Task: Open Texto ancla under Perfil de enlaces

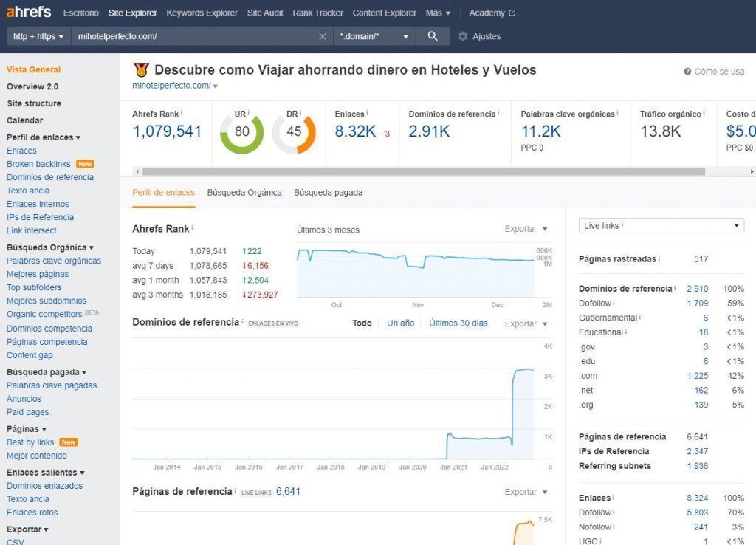Action: [28, 191]
